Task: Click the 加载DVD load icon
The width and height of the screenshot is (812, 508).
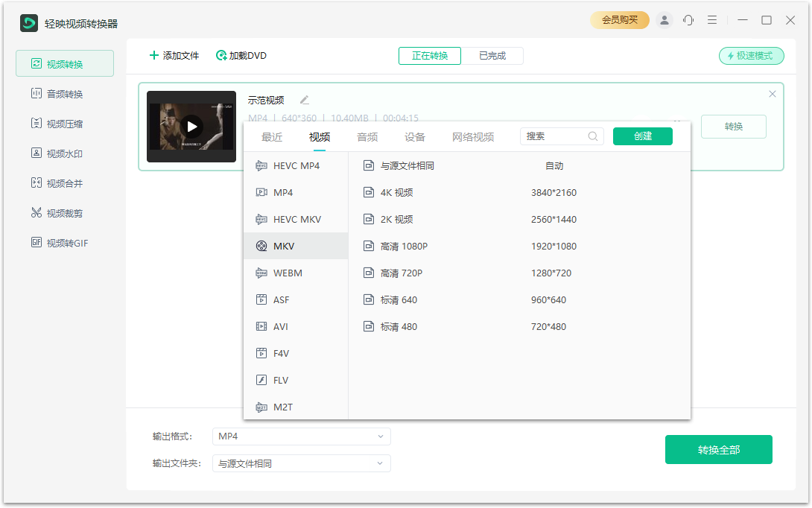Action: 221,56
